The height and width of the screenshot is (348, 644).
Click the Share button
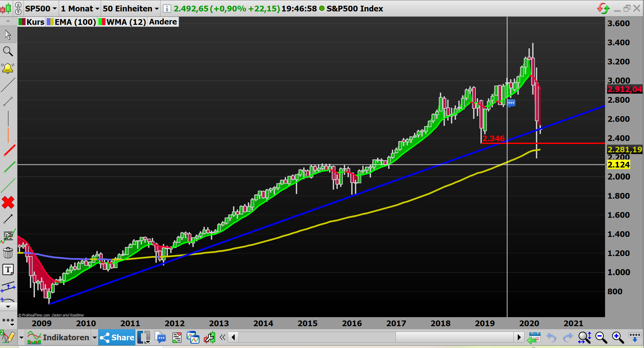click(x=117, y=337)
